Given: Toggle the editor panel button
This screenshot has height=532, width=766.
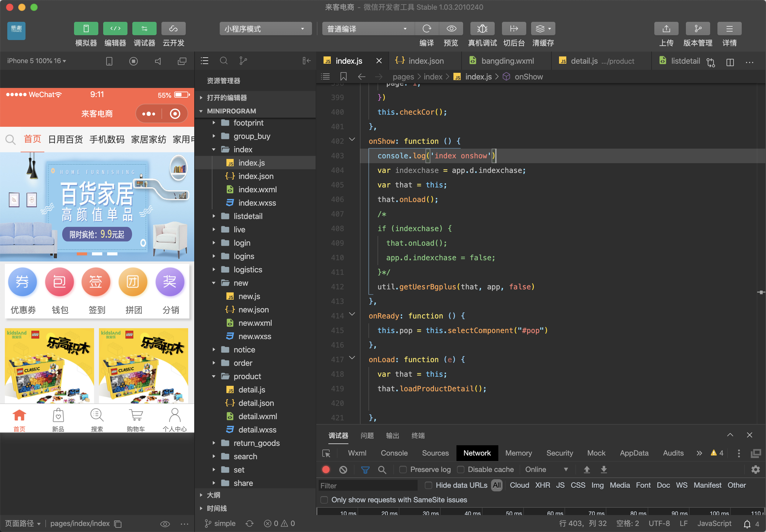Looking at the screenshot, I should coord(115,29).
